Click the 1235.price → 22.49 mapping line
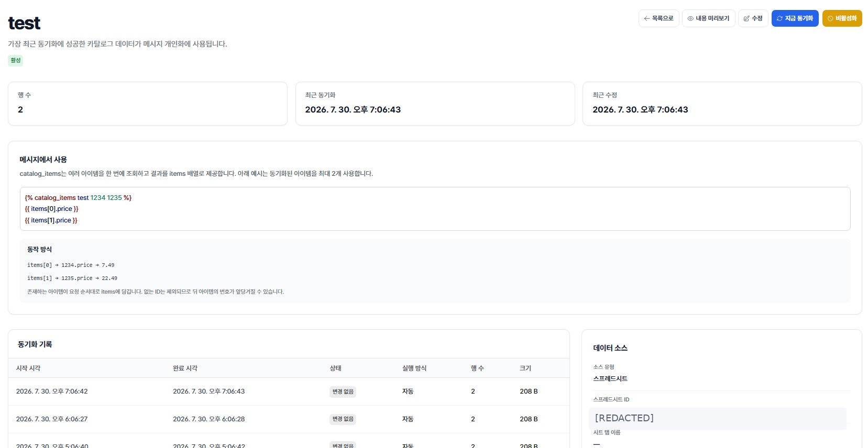The height and width of the screenshot is (448, 868). coord(72,278)
